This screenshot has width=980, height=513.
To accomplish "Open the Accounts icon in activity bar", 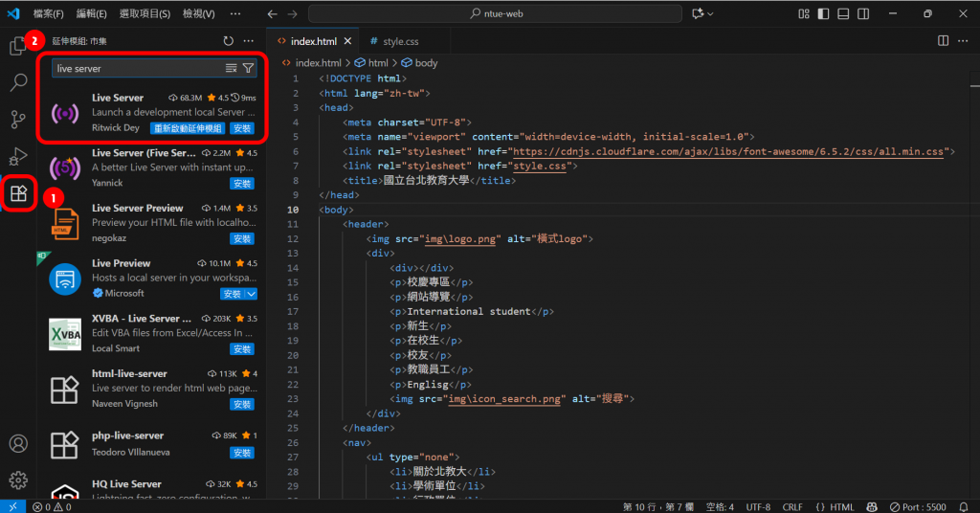I will coord(18,444).
